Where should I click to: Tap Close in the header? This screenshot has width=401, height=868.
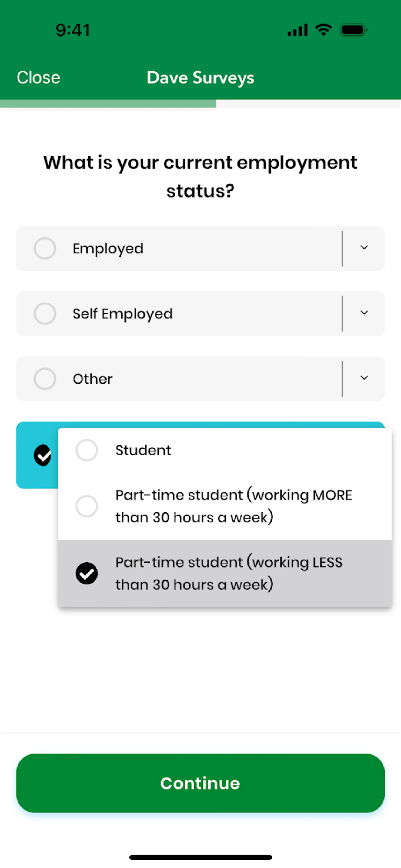point(38,77)
